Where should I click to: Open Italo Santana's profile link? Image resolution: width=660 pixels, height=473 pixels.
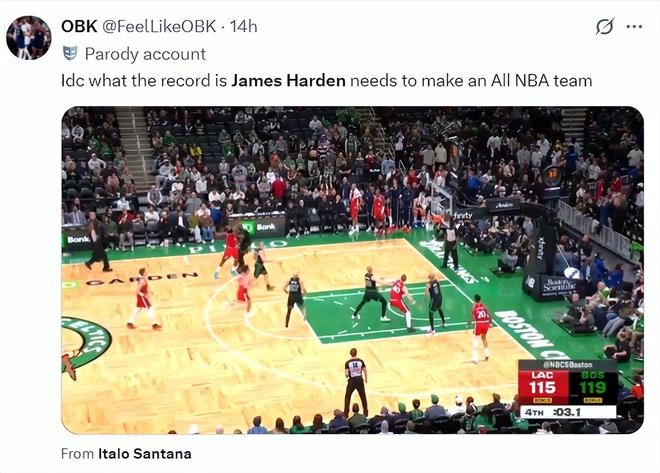145,454
